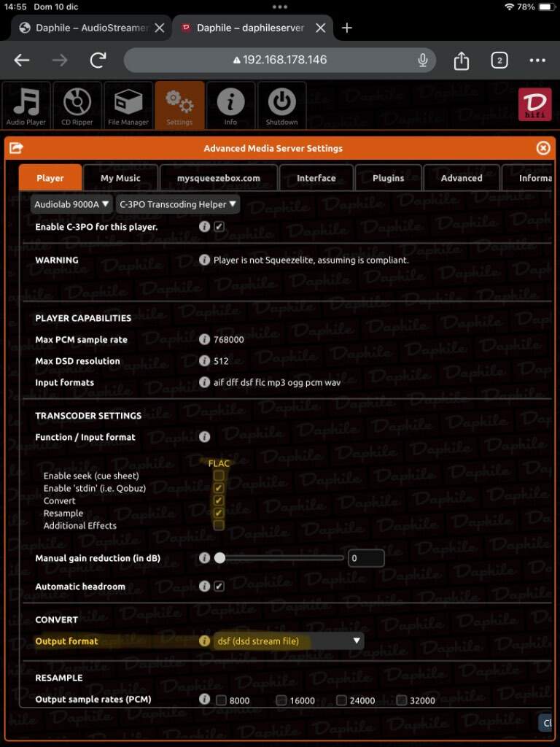Click the browser back arrow
This screenshot has height=747, width=560.
22,60
